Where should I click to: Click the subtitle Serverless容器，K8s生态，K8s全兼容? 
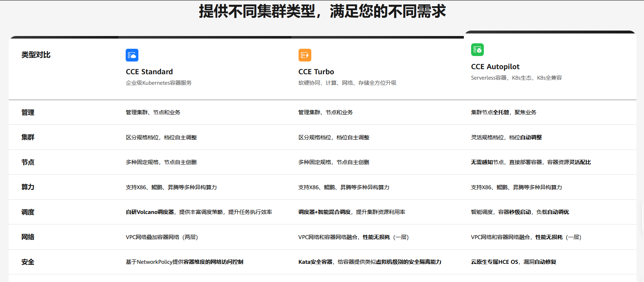[516, 78]
